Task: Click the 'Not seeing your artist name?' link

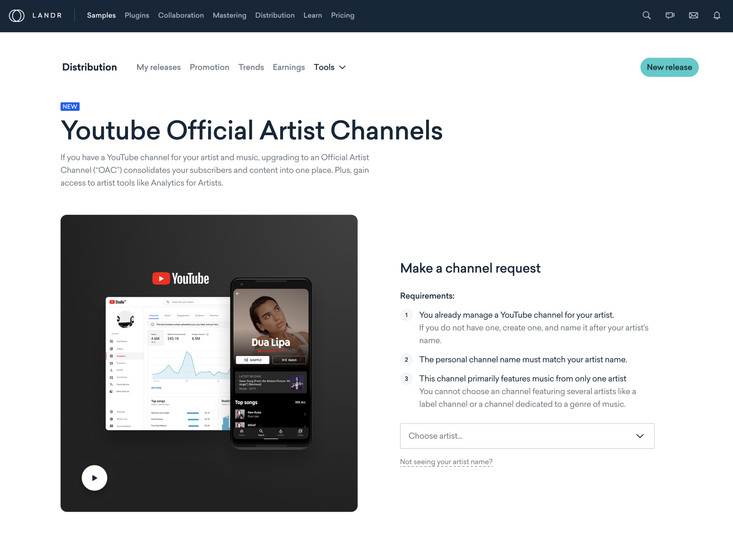Action: point(446,462)
